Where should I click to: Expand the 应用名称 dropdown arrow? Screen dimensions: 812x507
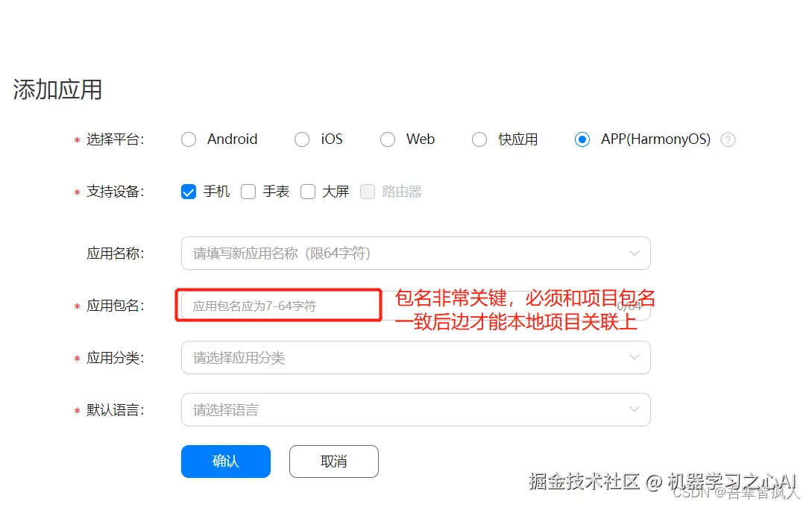pyautogui.click(x=635, y=253)
